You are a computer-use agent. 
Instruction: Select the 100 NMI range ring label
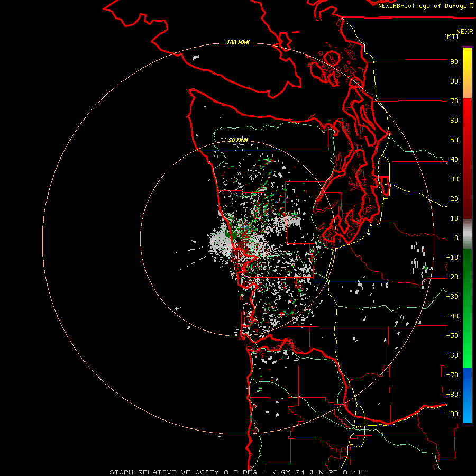click(238, 42)
